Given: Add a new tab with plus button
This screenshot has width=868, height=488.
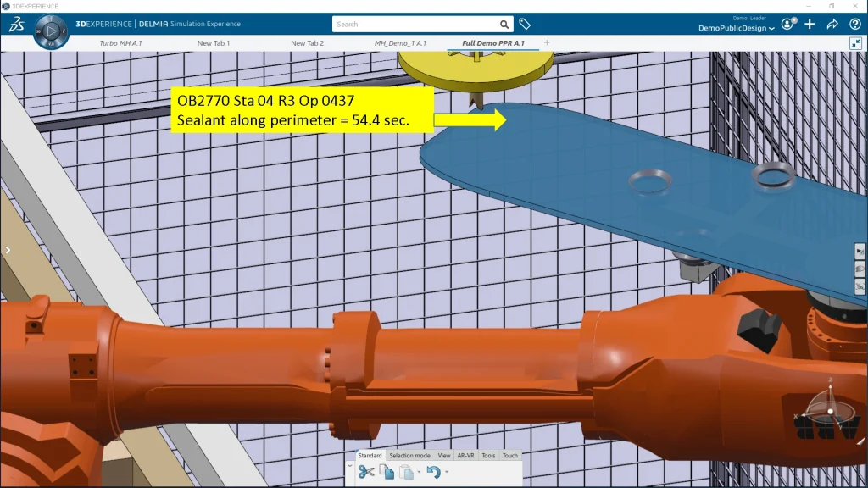Looking at the screenshot, I should [547, 42].
